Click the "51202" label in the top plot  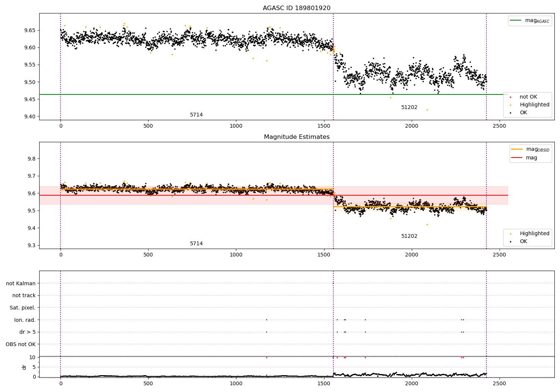pyautogui.click(x=409, y=108)
